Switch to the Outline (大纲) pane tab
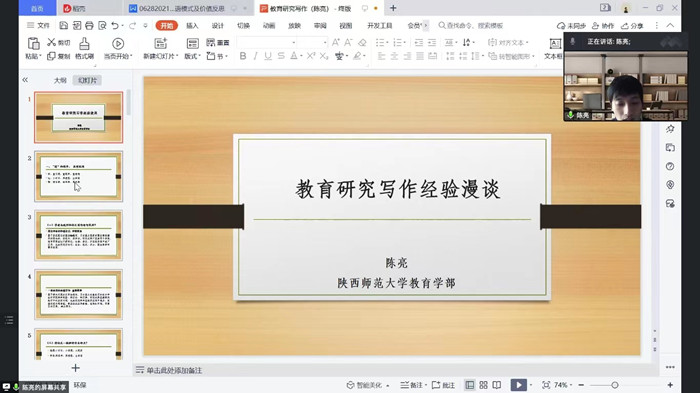Screen dimensions: 700x393 point(60,80)
